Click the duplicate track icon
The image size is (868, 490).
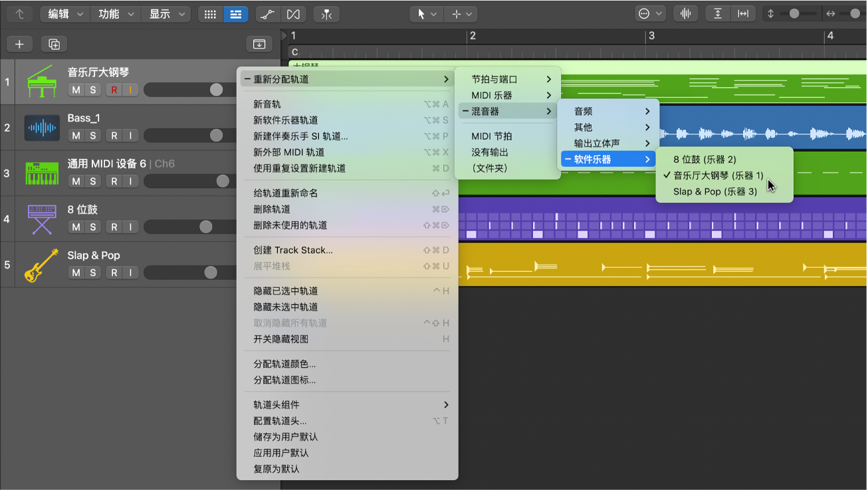click(54, 44)
